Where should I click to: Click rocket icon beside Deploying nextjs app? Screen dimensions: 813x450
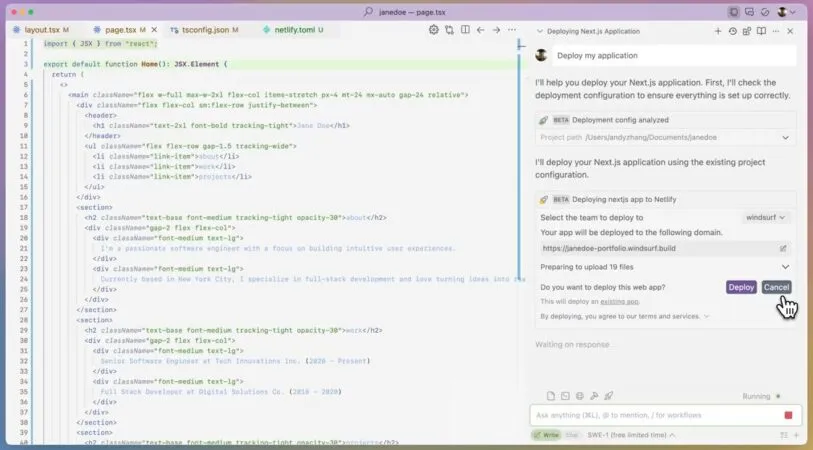tap(543, 200)
